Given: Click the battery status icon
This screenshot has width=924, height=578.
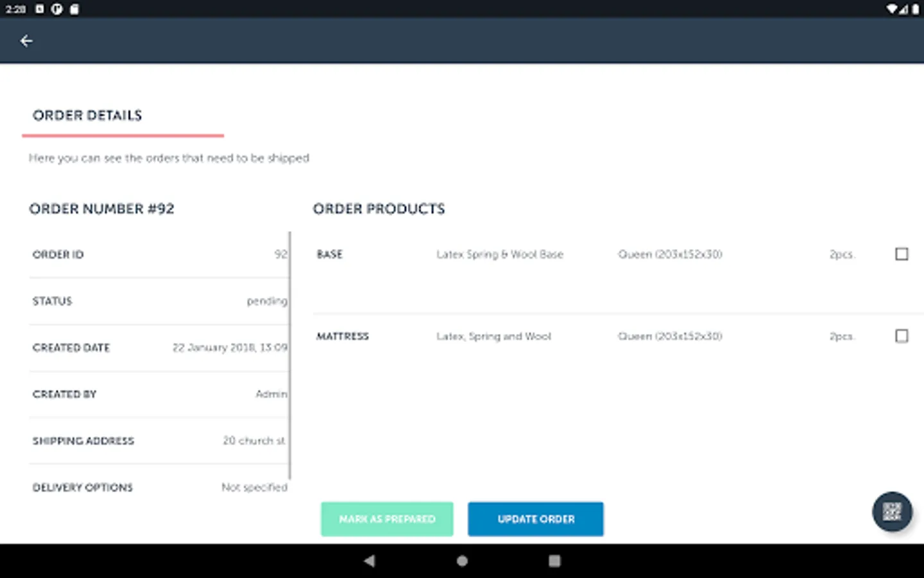Looking at the screenshot, I should 915,9.
